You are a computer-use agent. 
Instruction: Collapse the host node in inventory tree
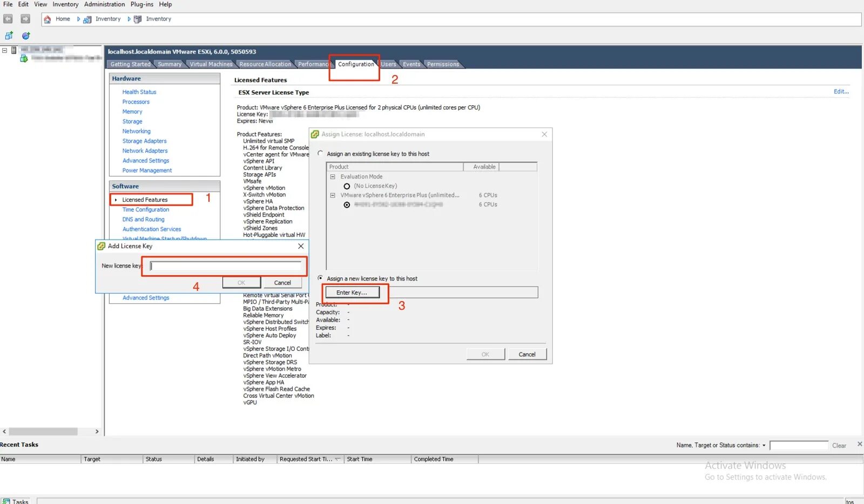tap(4, 50)
